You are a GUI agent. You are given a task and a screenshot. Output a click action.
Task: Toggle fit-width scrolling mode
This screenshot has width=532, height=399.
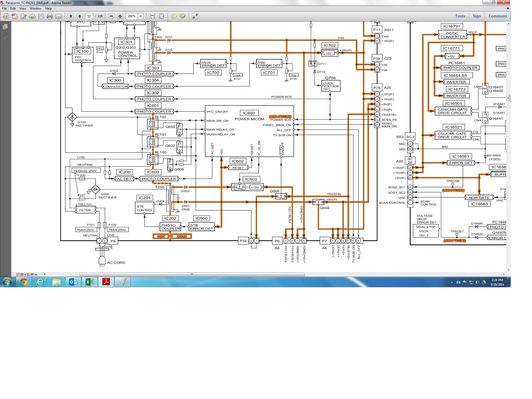[152, 16]
